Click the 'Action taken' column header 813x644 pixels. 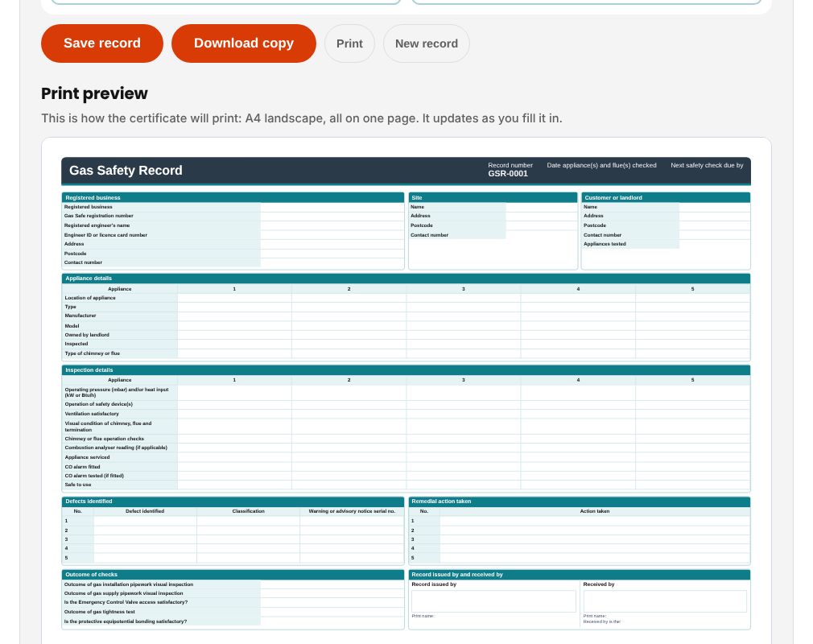coord(595,511)
